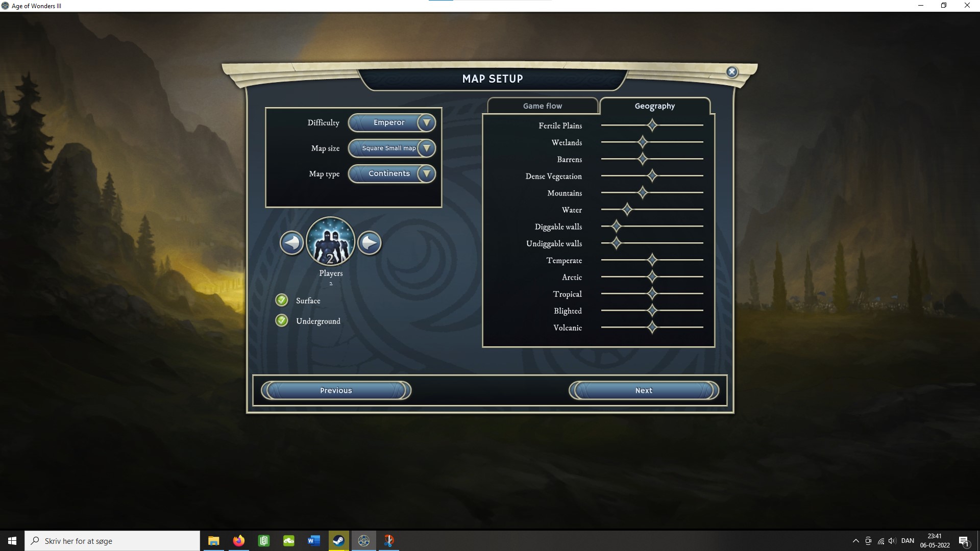
Task: Adjust the Barrens slider handle
Action: (642, 159)
